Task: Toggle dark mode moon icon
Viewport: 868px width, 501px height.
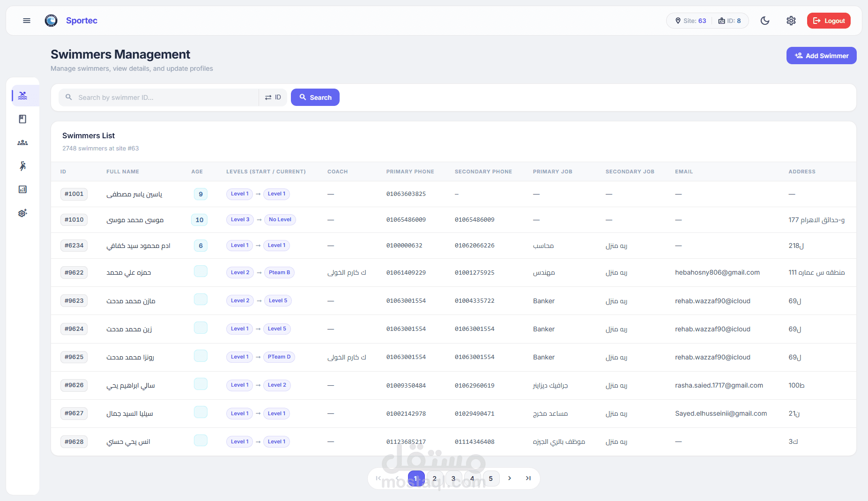Action: click(765, 21)
